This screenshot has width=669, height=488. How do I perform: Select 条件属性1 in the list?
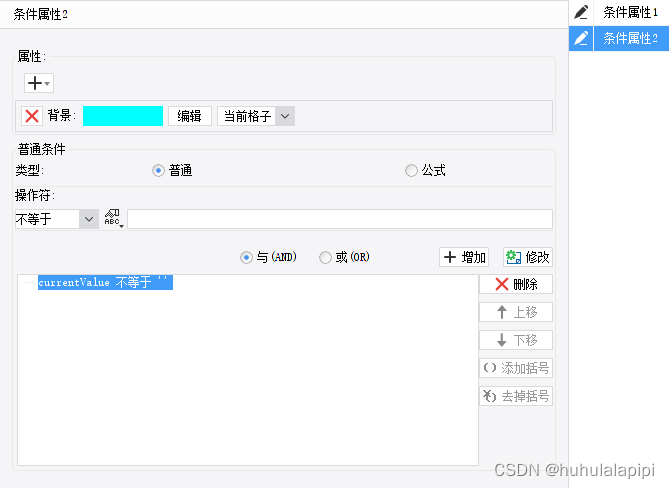pyautogui.click(x=631, y=13)
